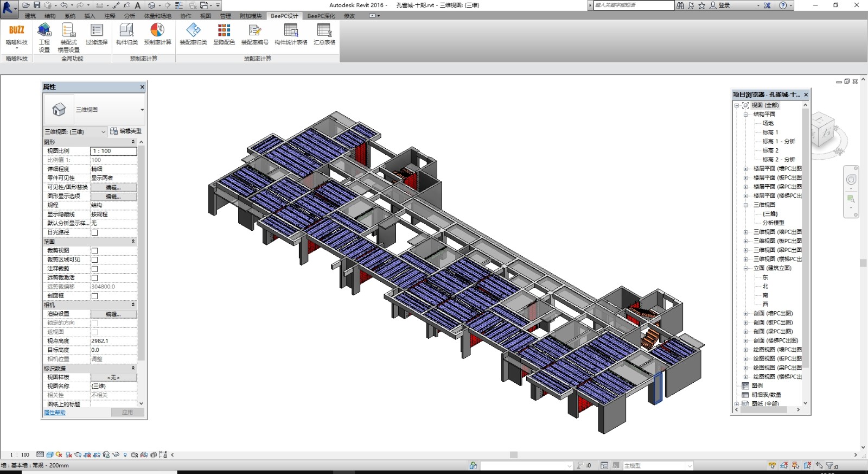868x474 pixels.
Task: Toggle select pinned elements icon in status bar
Action: (x=796, y=466)
